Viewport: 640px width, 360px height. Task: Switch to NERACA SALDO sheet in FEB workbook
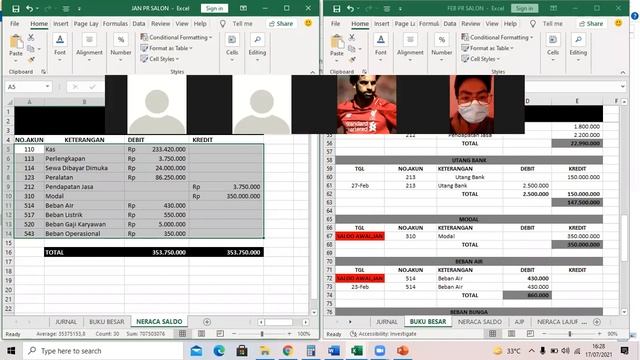click(480, 322)
